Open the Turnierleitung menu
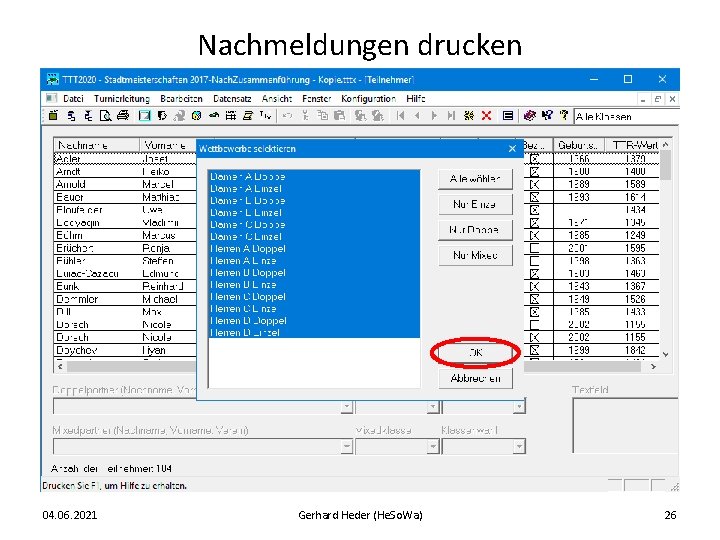The height and width of the screenshot is (540, 720). pos(122,99)
